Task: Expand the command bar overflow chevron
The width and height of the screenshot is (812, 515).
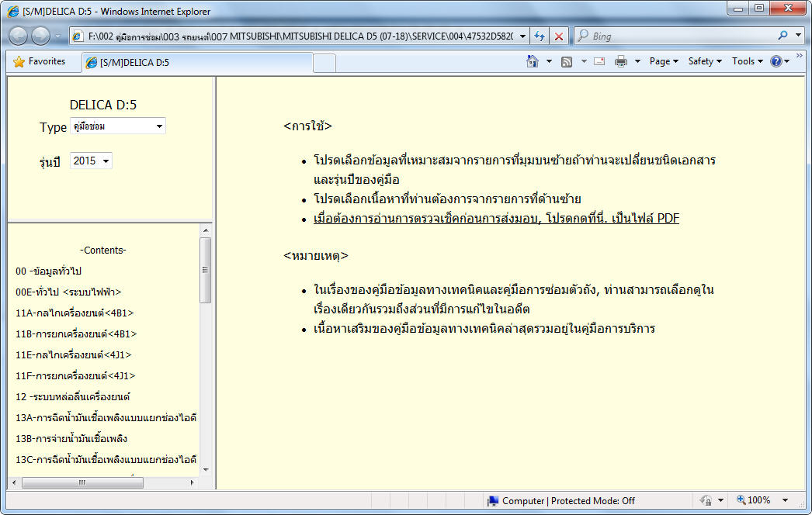Action: click(x=799, y=55)
